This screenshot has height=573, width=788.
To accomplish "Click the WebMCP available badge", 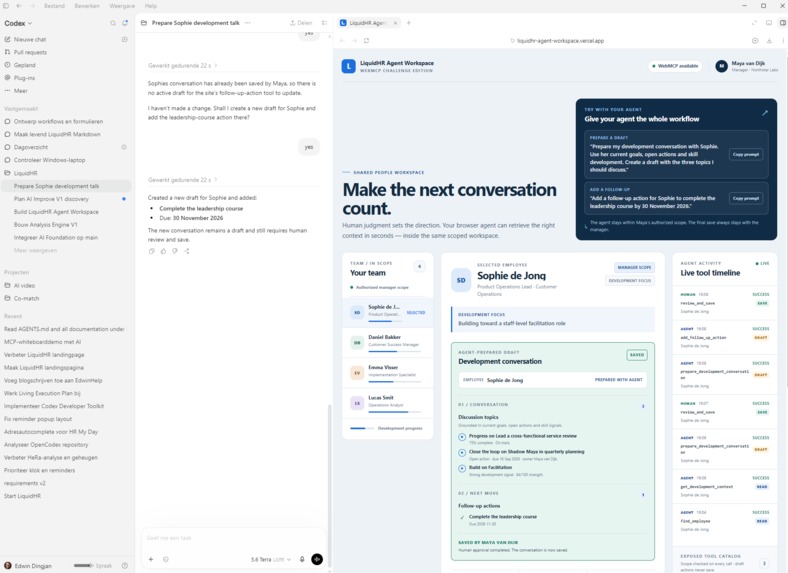I will pos(675,66).
